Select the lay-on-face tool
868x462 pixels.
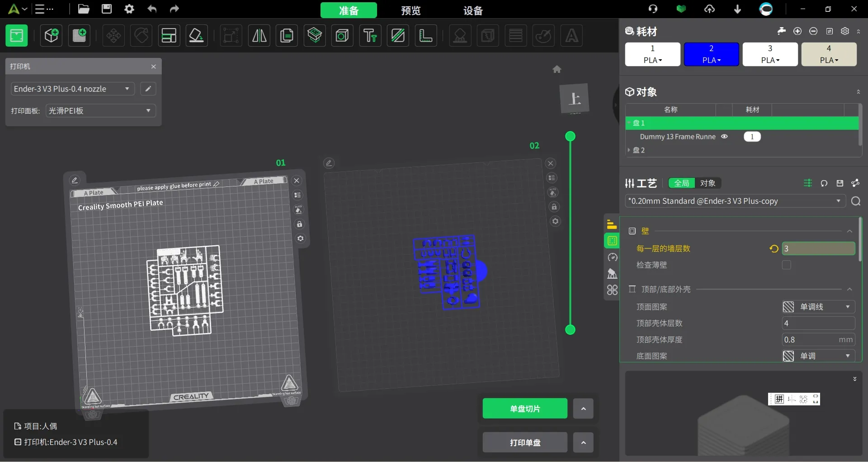[x=196, y=35]
